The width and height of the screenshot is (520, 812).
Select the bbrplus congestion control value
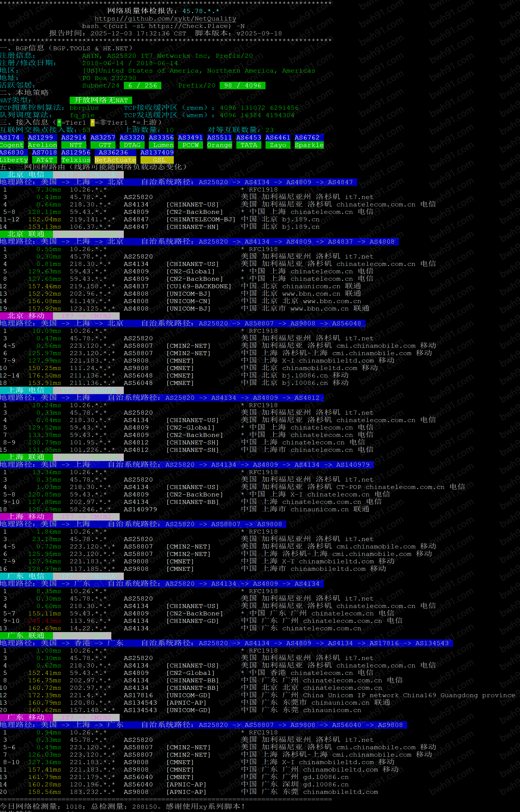pyautogui.click(x=84, y=108)
